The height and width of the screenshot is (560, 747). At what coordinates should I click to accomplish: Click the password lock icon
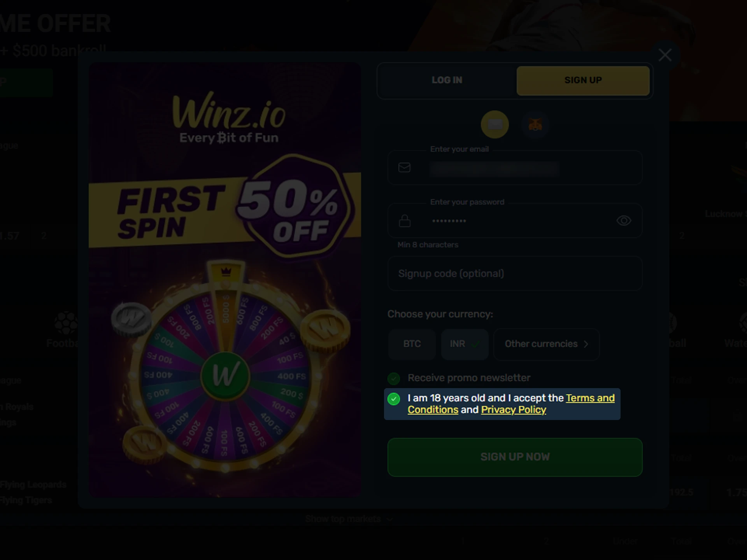405,220
